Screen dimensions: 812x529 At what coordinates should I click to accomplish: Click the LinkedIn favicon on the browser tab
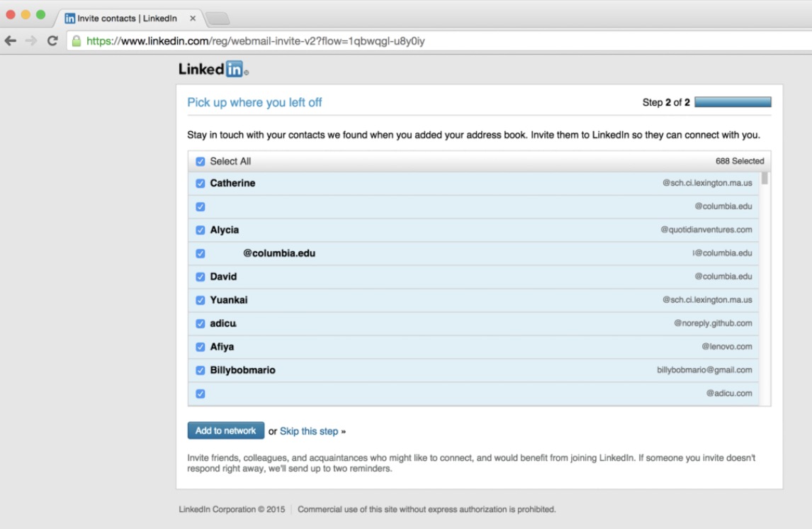69,18
